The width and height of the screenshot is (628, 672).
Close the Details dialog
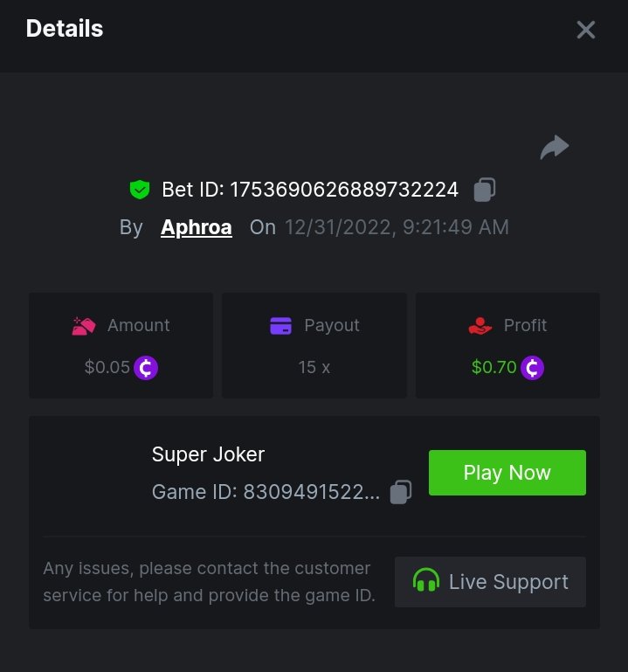pos(586,30)
